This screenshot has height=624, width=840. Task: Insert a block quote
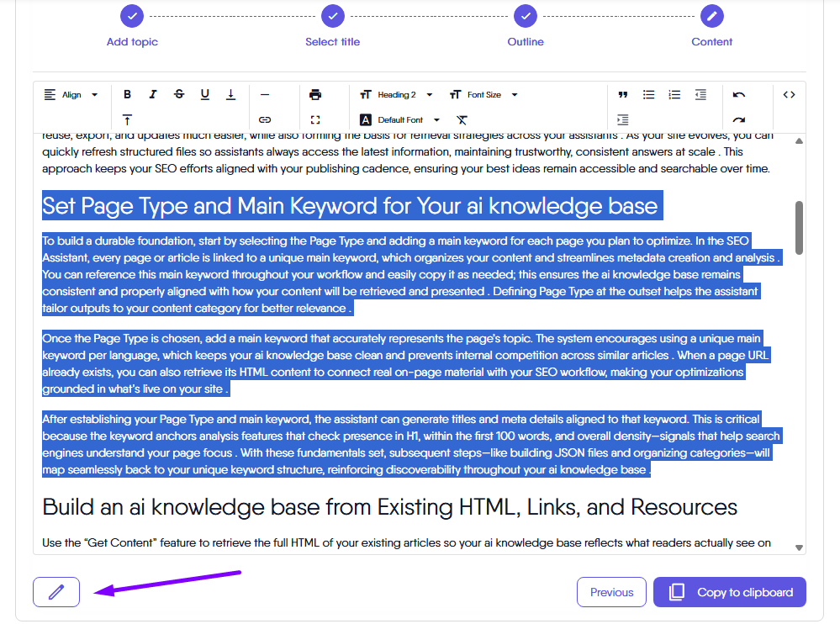623,95
